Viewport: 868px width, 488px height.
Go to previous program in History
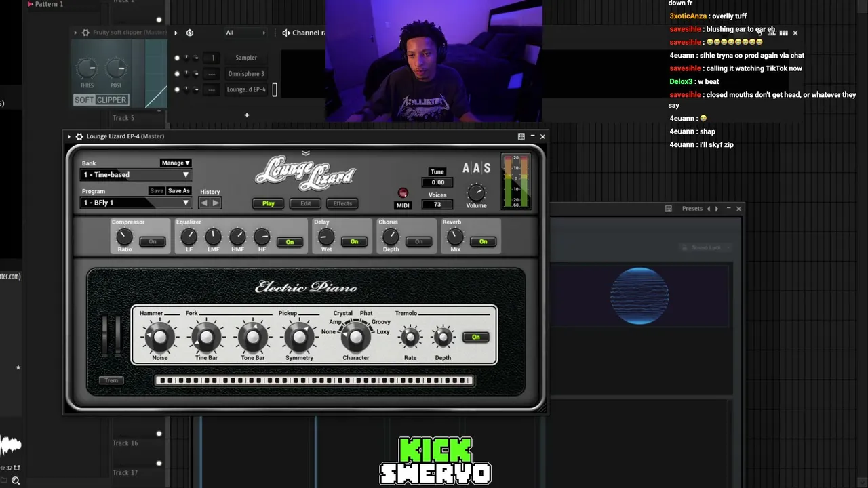(x=204, y=203)
